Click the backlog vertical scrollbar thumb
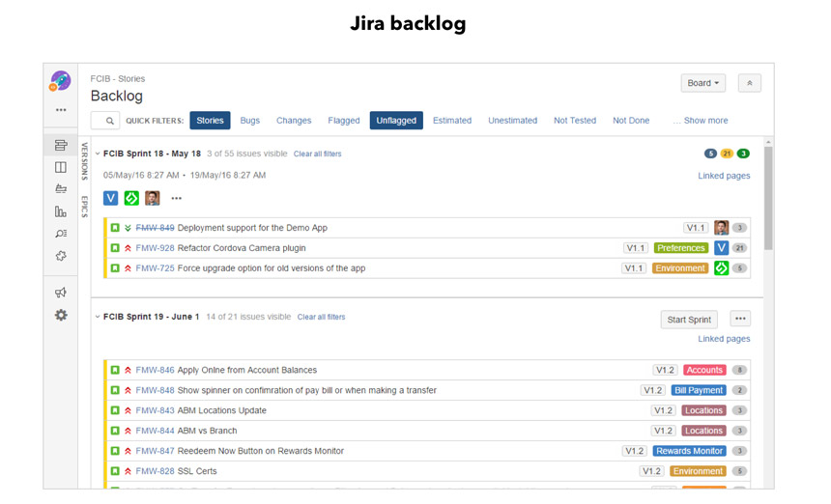This screenshot has width=831, height=504. 768,198
